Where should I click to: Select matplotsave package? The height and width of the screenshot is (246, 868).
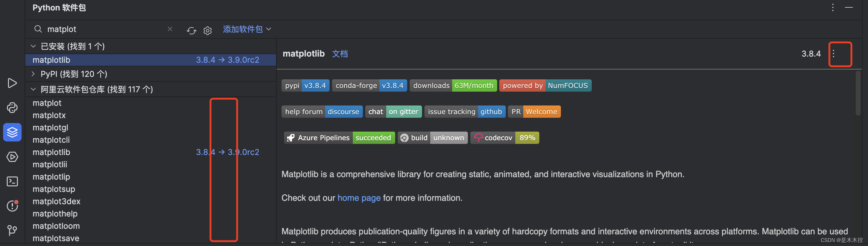pyautogui.click(x=151, y=238)
